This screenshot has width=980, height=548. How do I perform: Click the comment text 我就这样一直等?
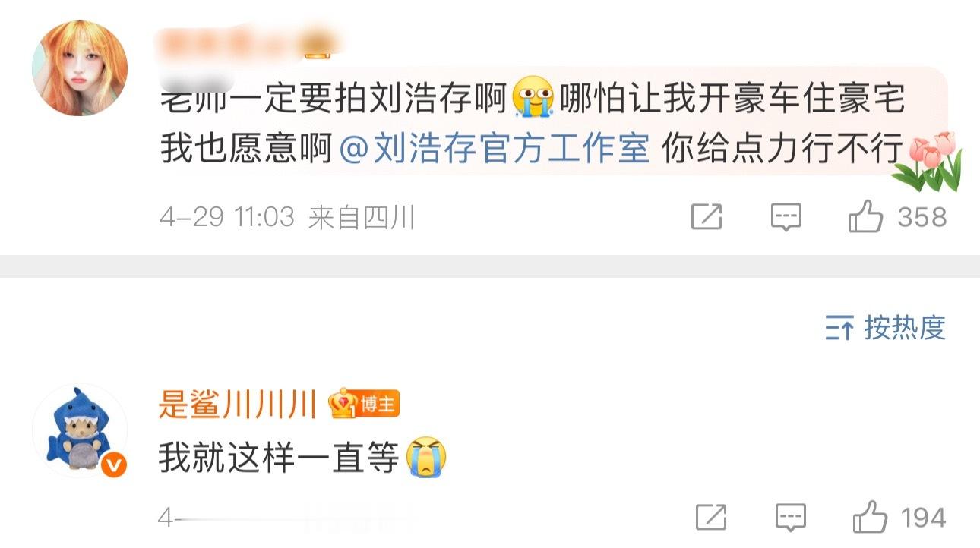pos(279,458)
